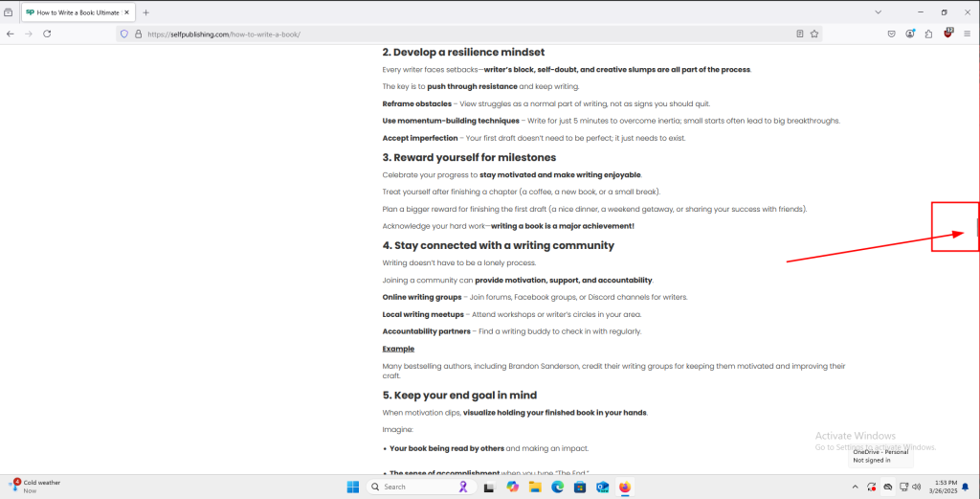Click the bold text Local writing meetups
This screenshot has height=499, width=980.
point(423,314)
